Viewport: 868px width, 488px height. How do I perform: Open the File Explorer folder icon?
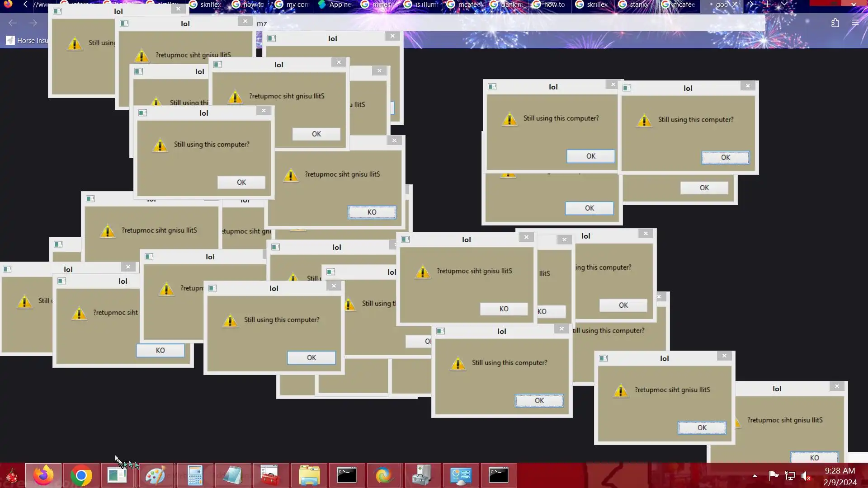309,475
